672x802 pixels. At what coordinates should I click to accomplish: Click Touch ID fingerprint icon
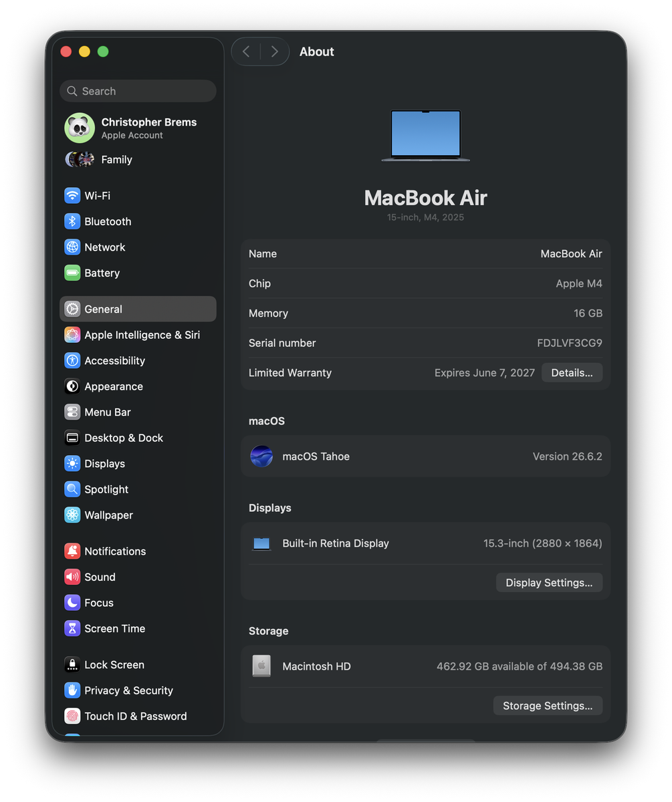pos(72,716)
